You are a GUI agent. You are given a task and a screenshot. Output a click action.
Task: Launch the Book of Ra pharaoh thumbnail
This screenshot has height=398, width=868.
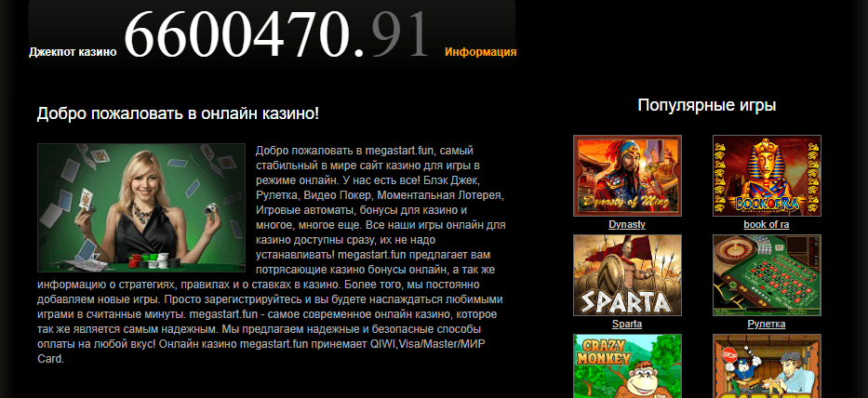(x=767, y=176)
